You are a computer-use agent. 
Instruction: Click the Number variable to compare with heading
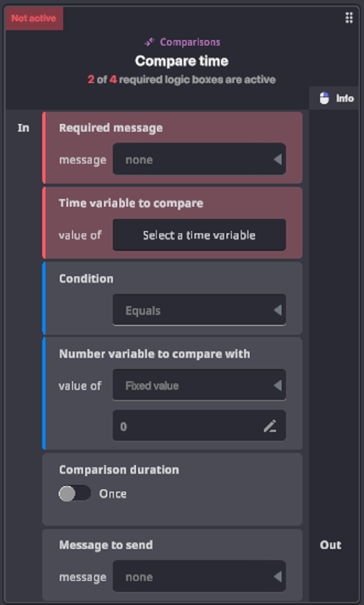coord(154,354)
